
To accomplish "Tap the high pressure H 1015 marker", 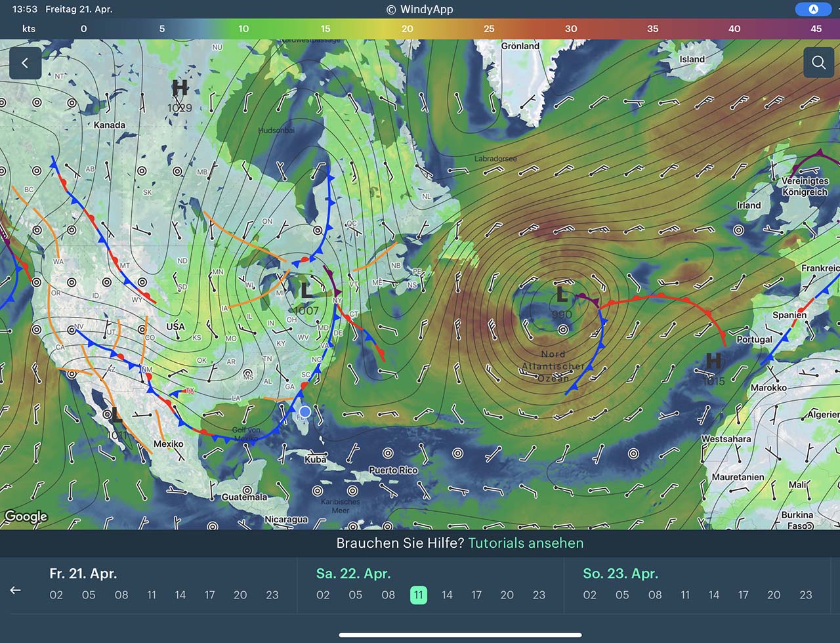I will (713, 369).
